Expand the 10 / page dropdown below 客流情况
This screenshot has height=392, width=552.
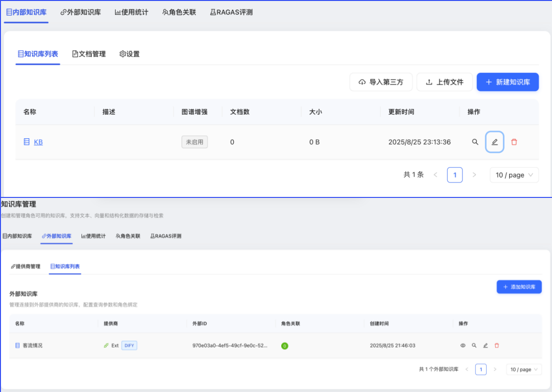coord(524,369)
